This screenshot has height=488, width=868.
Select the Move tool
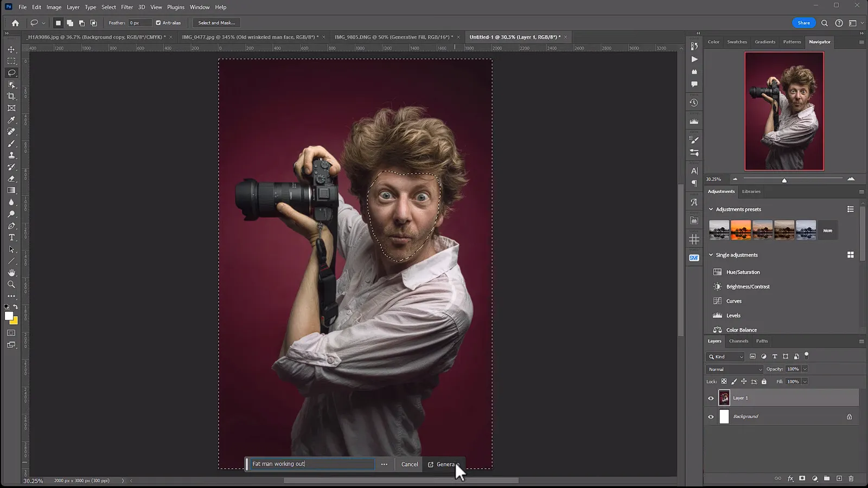coord(11,49)
